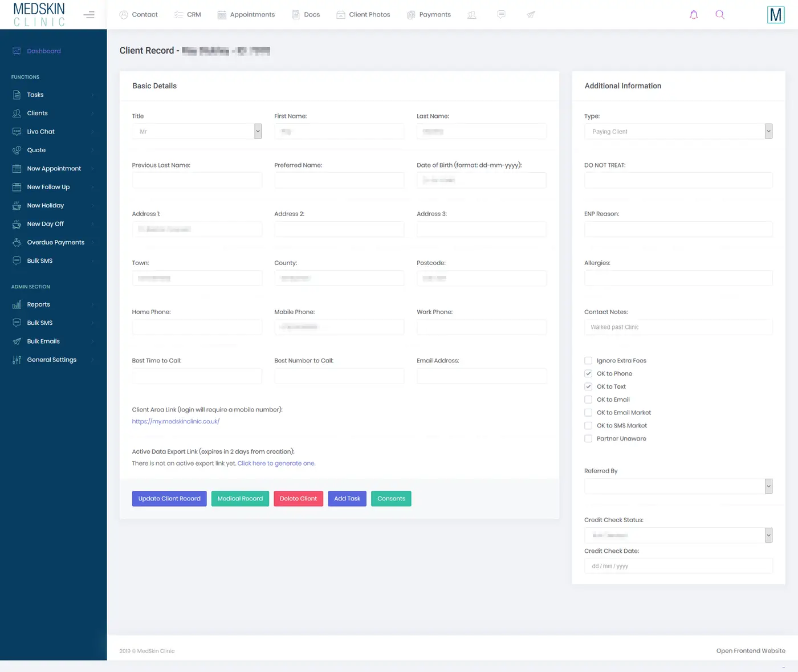Uncheck the OK to Phone checkbox
Viewport: 798px width, 672px height.
point(588,374)
